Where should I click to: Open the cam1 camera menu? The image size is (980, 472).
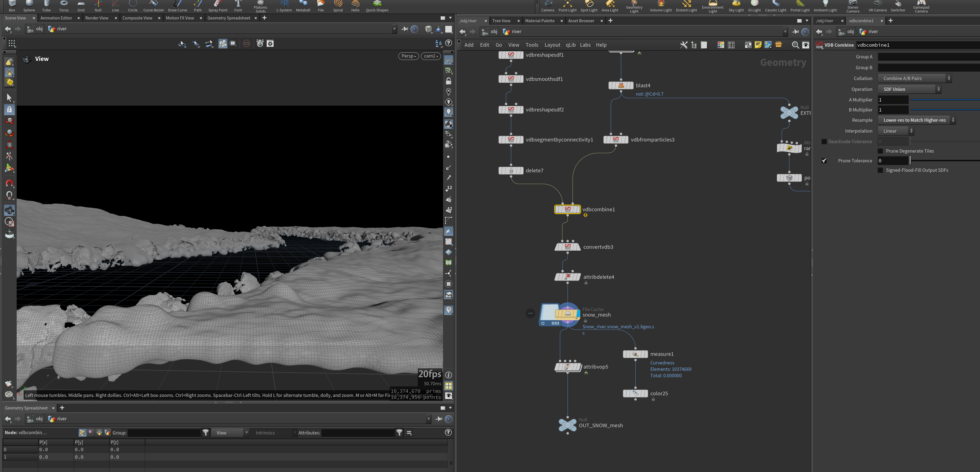431,56
